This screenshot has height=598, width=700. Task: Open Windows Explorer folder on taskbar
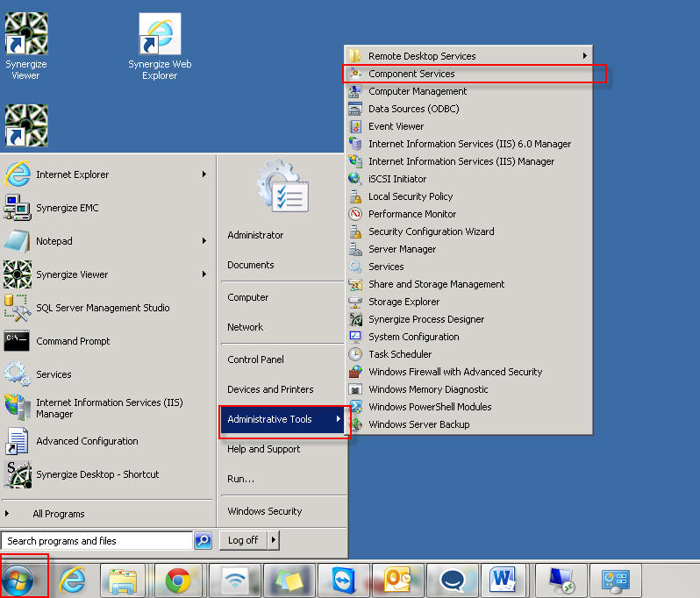point(123,580)
